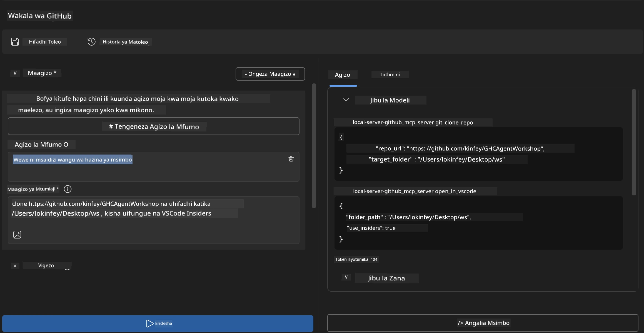
Task: Click the save icon beside Hifadhi Toleo
Action: [15, 42]
